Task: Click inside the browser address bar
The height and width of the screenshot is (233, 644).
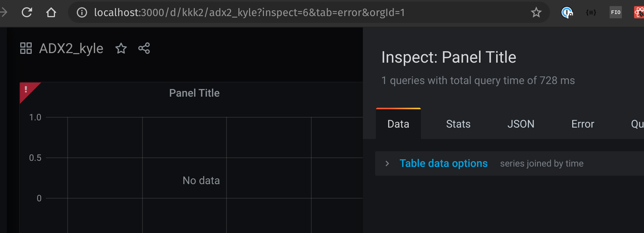Action: pos(267,12)
